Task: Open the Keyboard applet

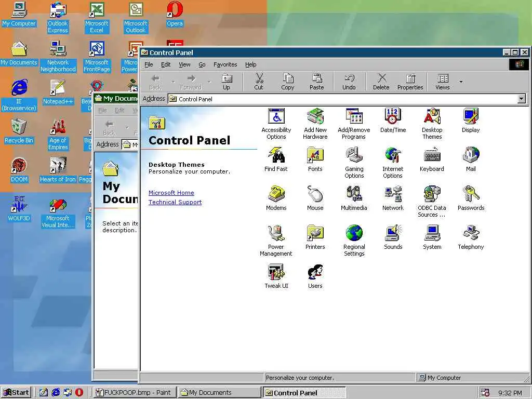Action: (432, 159)
